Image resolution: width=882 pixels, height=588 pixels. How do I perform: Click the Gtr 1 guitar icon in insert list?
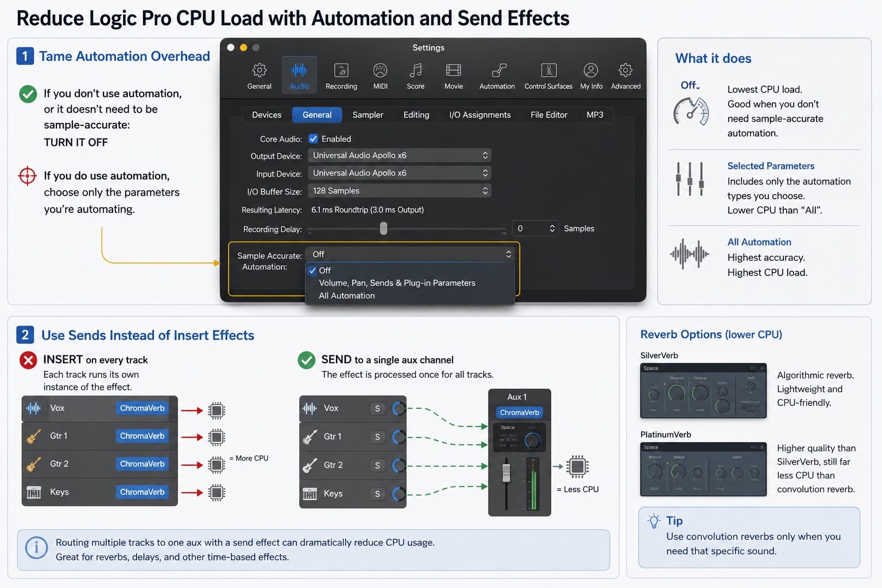[33, 436]
